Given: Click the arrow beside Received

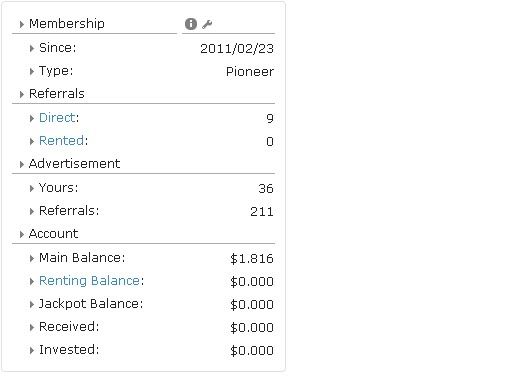Looking at the screenshot, I should click(32, 327).
